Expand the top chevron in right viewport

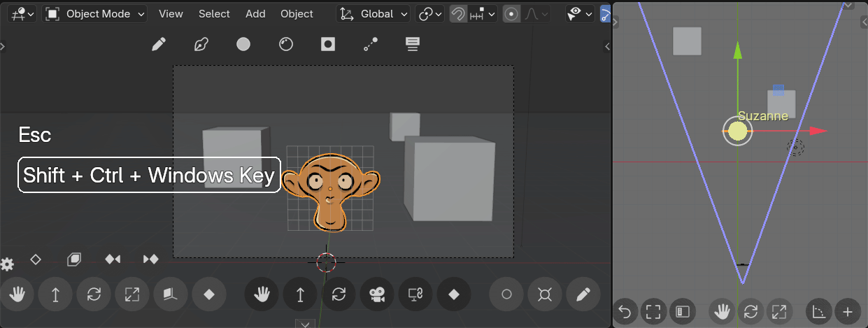coord(848,4)
